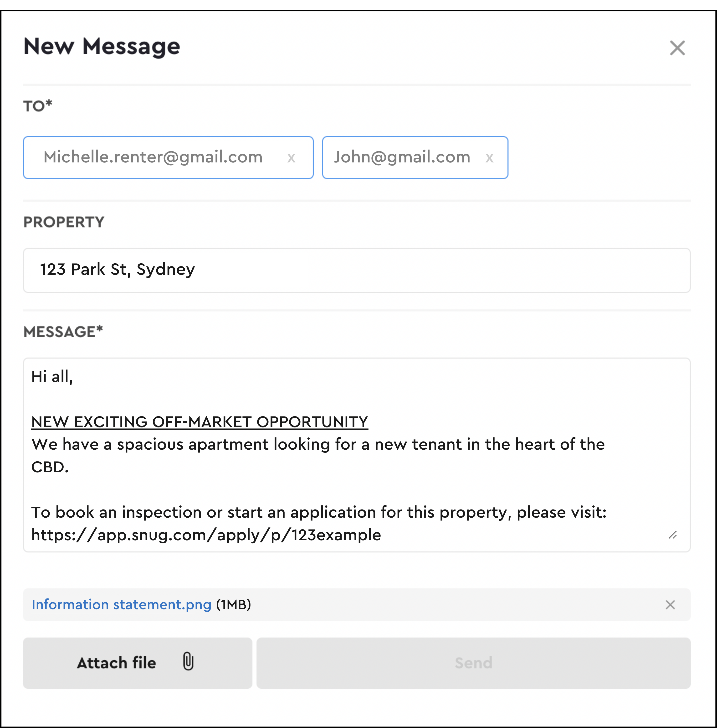Click the Attach file button

pyautogui.click(x=138, y=663)
